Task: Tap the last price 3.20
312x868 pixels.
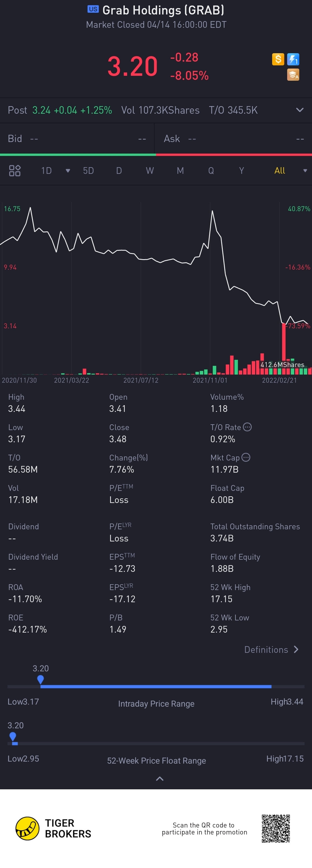Action: pyautogui.click(x=133, y=67)
